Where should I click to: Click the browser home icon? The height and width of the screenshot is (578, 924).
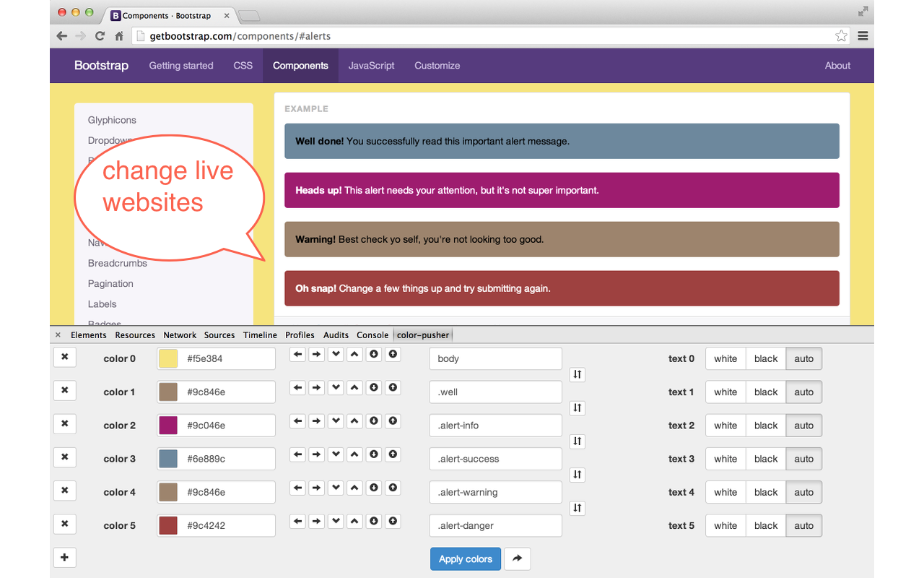(119, 36)
